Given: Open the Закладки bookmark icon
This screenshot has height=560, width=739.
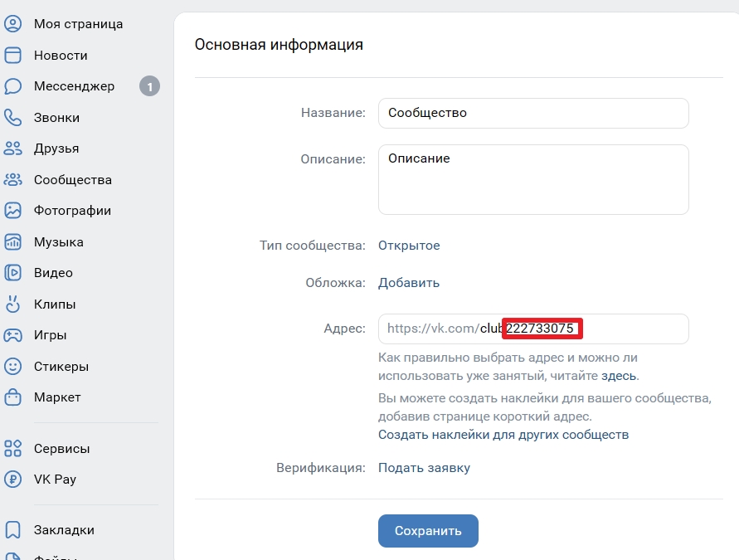Looking at the screenshot, I should click(x=12, y=530).
